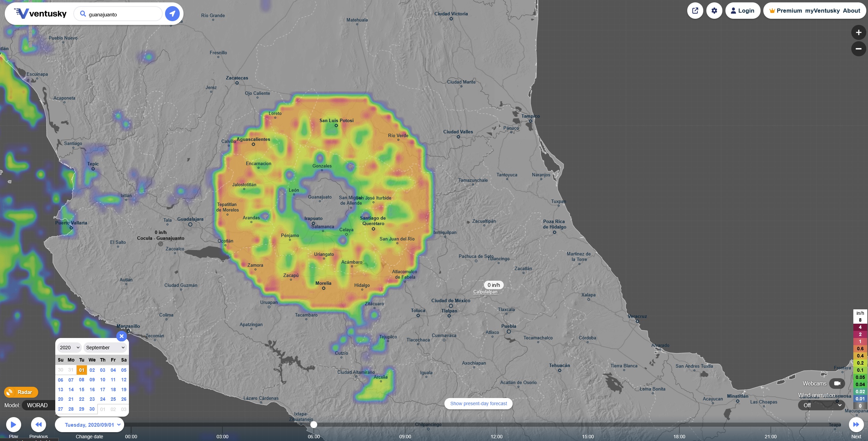Click the Tampico city marker
This screenshot has width=868, height=441.
click(531, 121)
